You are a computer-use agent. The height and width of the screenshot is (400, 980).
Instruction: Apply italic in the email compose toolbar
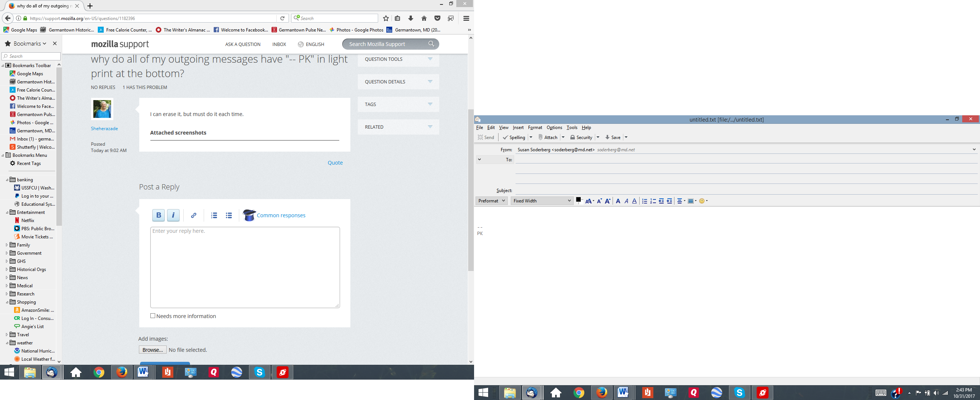pos(626,201)
